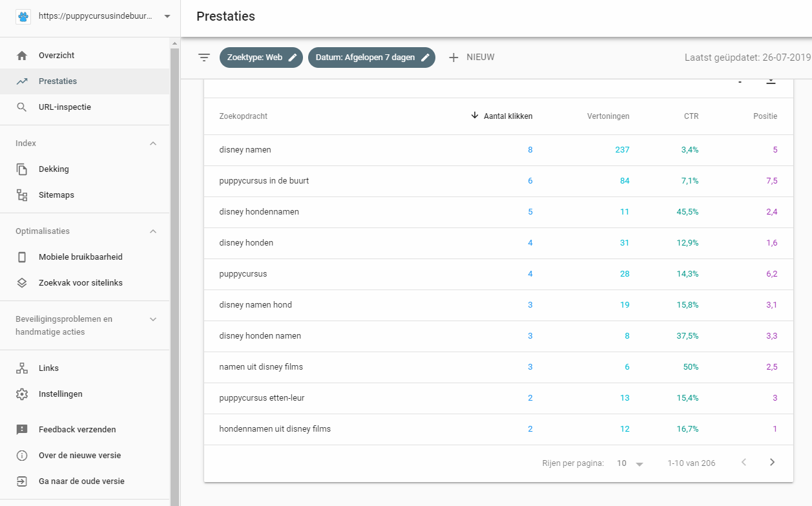Open Feedback verzenden
Image resolution: width=812 pixels, height=506 pixels.
(x=85, y=430)
